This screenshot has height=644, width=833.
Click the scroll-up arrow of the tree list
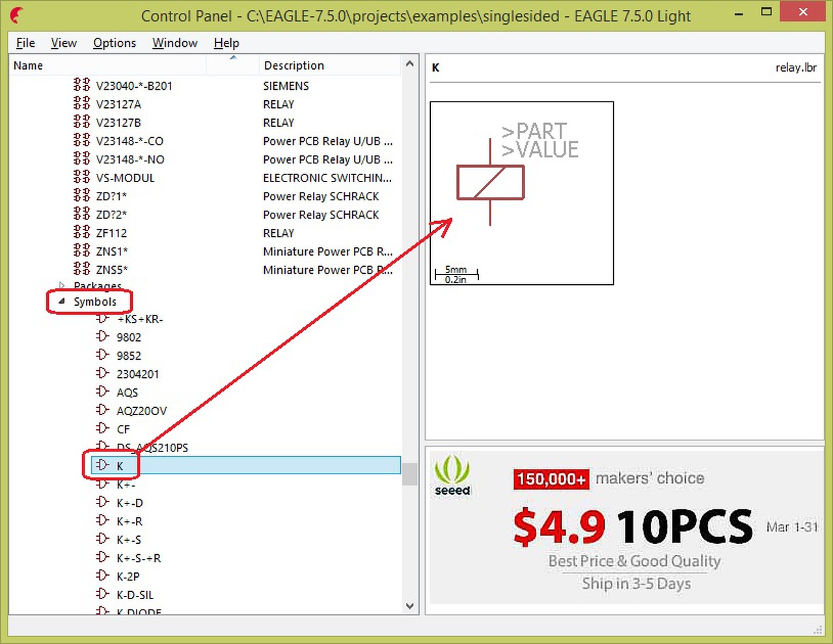click(x=409, y=64)
